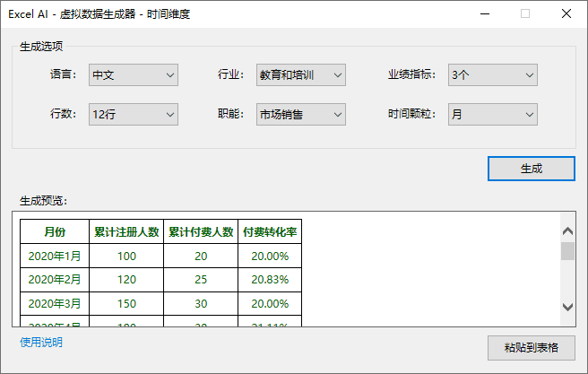
Task: Click the 20.83% conversion rate cell
Action: pyautogui.click(x=270, y=280)
